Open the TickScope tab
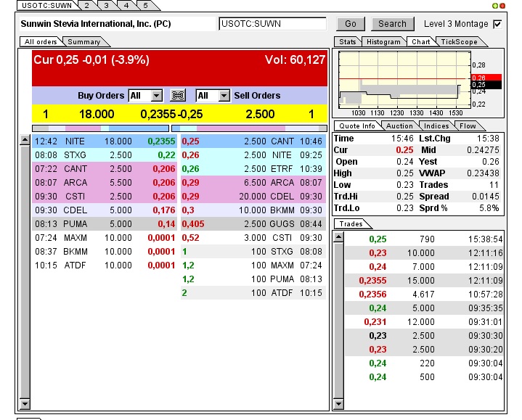522x420 pixels. pos(459,42)
